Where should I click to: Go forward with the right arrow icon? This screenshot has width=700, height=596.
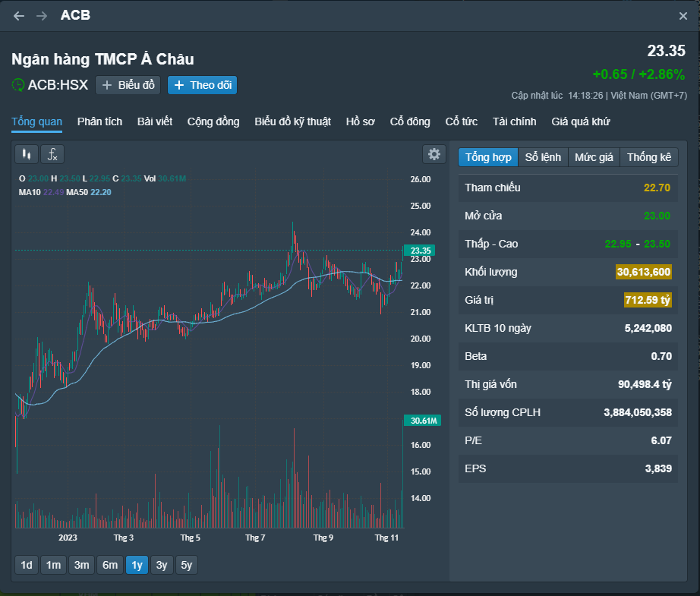42,16
